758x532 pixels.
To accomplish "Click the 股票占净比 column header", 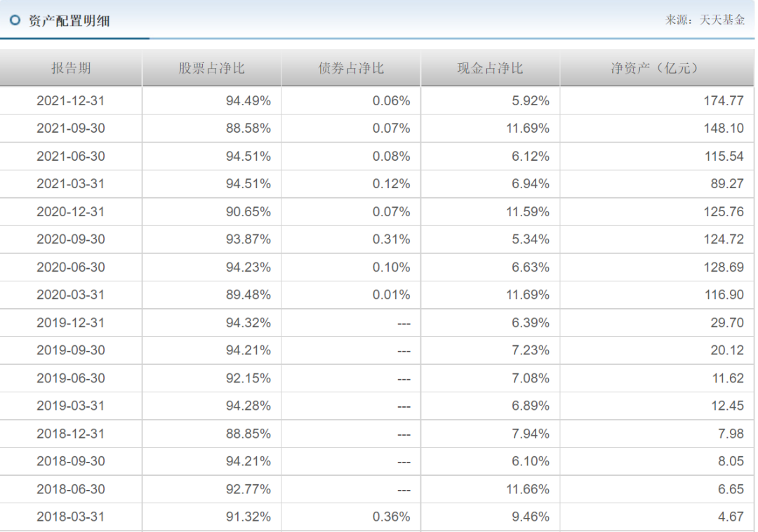I will pos(211,68).
